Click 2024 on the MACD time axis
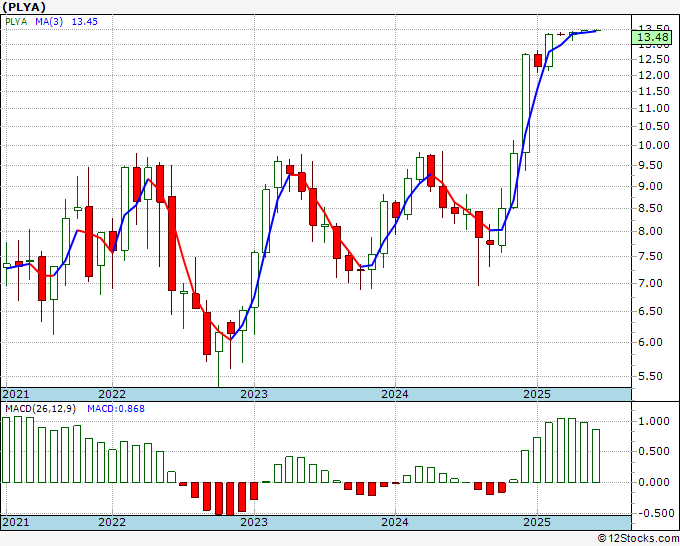The image size is (680, 546). pyautogui.click(x=395, y=522)
